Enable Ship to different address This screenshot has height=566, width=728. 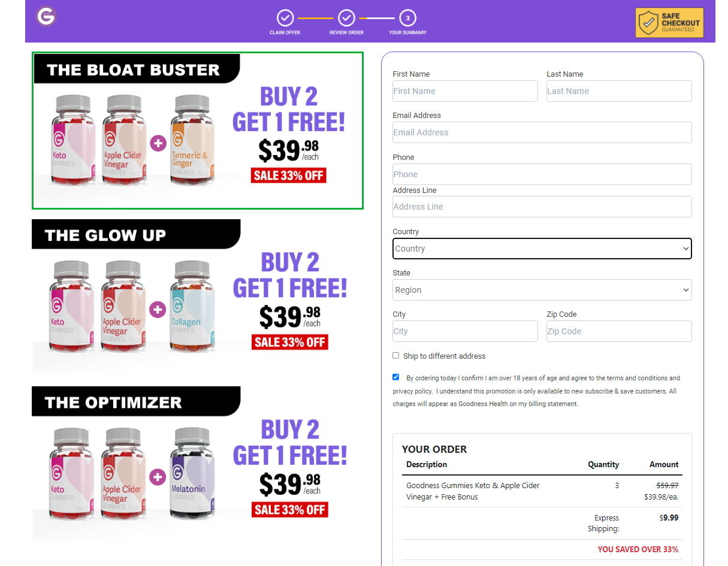point(395,355)
